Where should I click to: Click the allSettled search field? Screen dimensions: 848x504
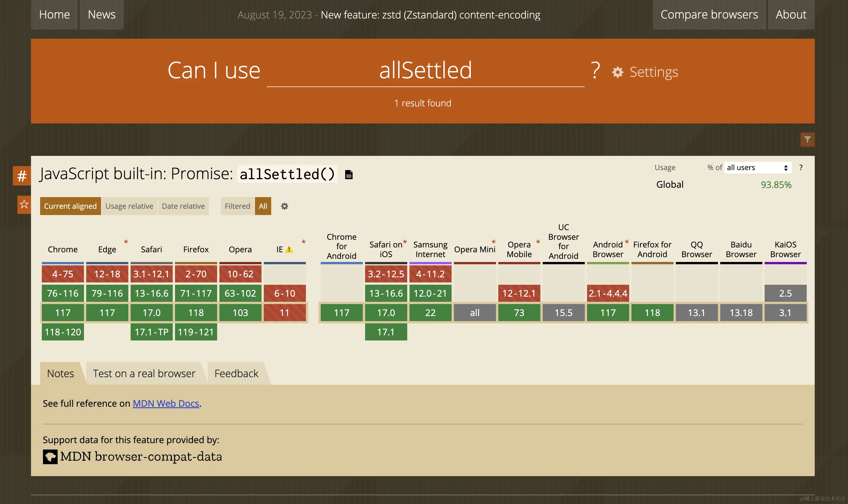[x=425, y=71]
